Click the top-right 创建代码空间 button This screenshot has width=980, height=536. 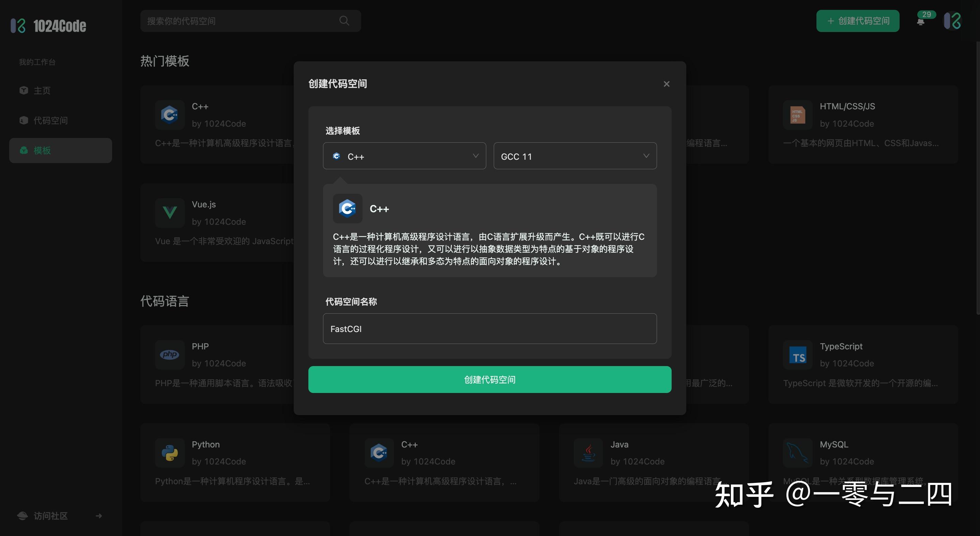[x=857, y=21]
